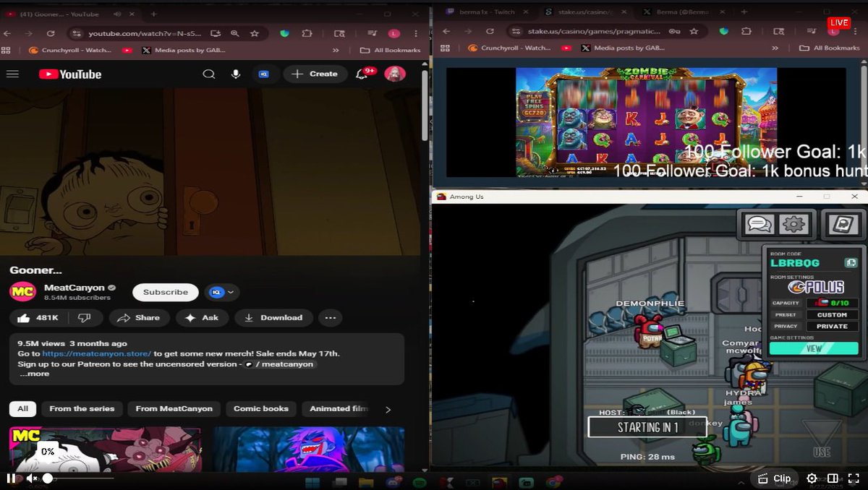Screen dimensions: 868x490
Task: Like the Gooner video (481K)
Action: [38, 317]
